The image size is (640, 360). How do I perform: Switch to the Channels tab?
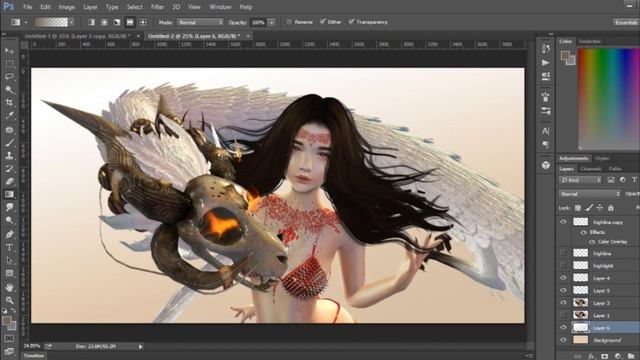click(590, 169)
